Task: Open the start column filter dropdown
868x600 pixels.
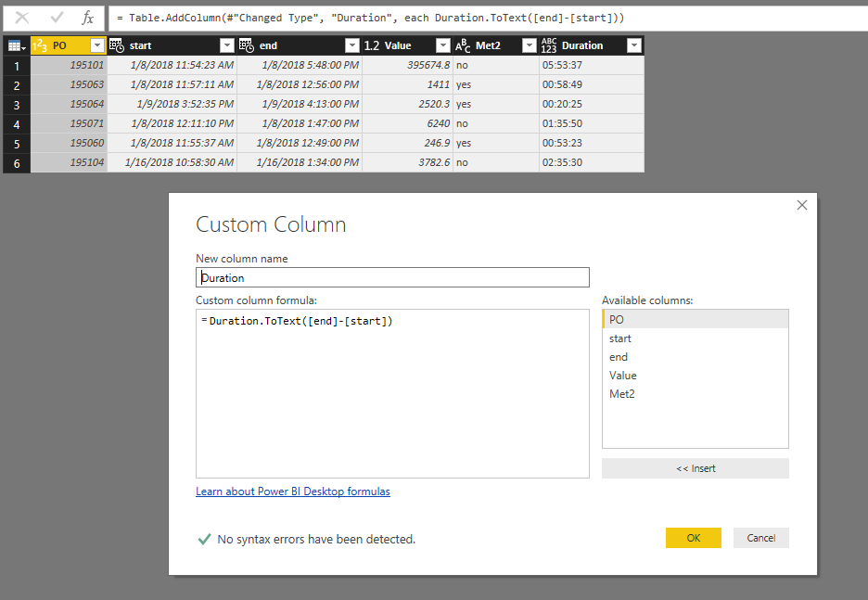Action: (227, 45)
